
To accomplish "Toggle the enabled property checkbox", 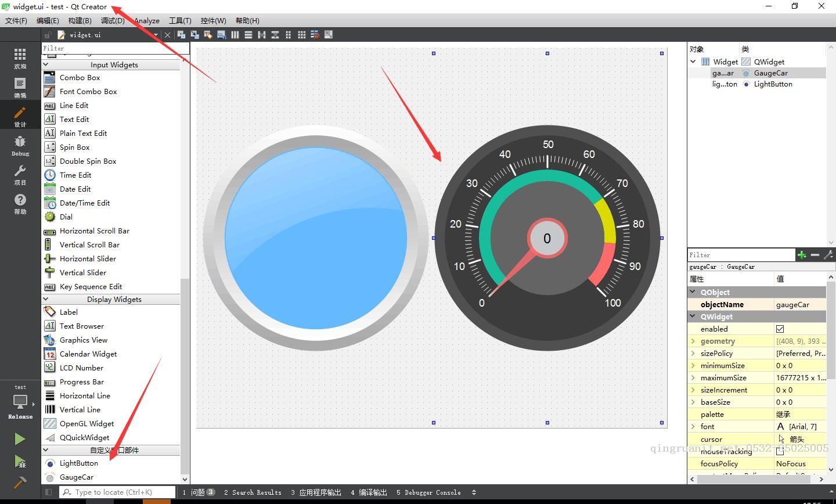I will point(780,329).
